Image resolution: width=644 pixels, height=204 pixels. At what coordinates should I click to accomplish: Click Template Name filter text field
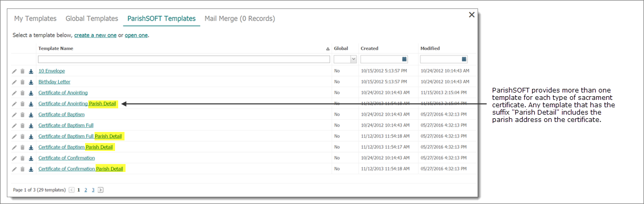click(184, 59)
